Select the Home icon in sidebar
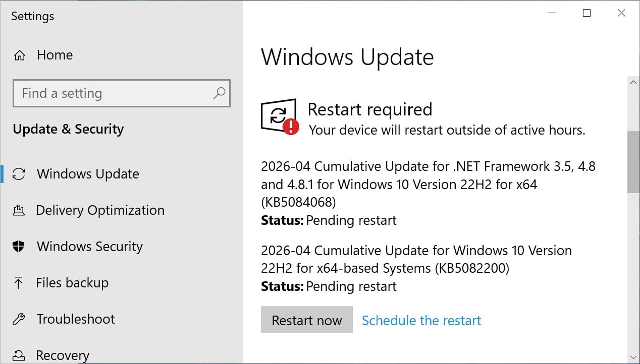This screenshot has height=364, width=640. coord(19,54)
